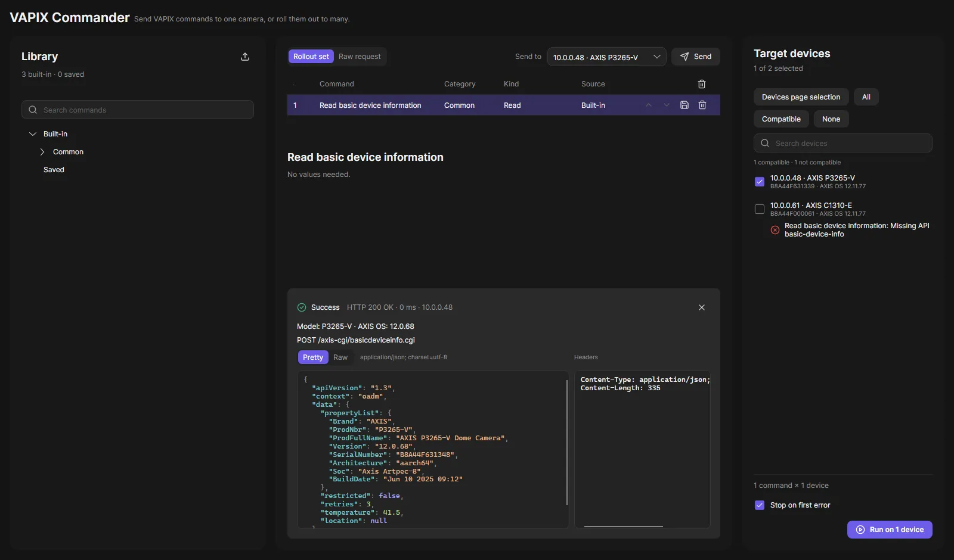954x560 pixels.
Task: Save the Read basic device information row
Action: click(684, 105)
